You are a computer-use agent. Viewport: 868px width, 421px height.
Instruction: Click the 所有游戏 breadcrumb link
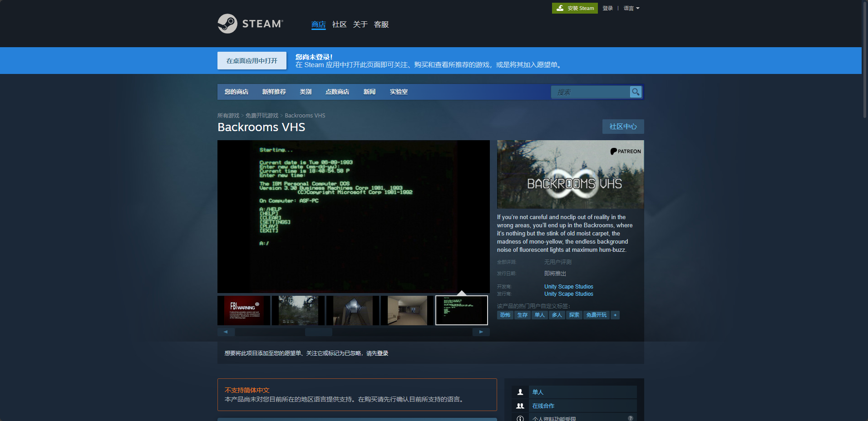pos(228,116)
